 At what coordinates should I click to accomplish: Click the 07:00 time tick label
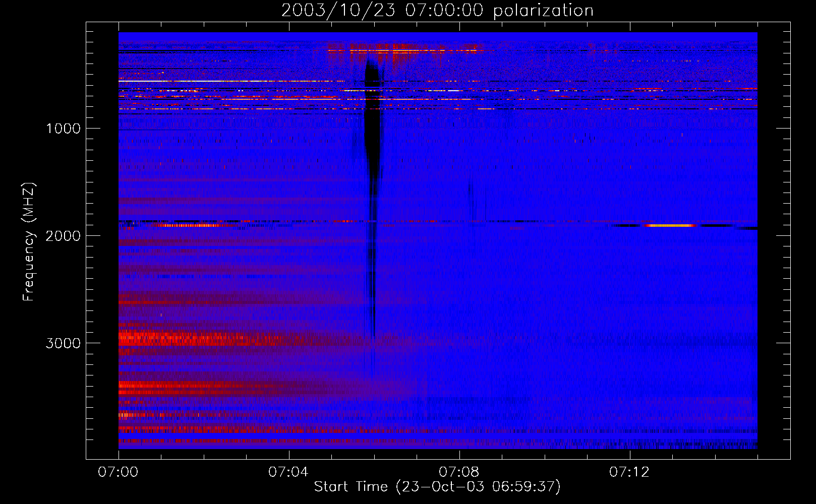coord(118,472)
